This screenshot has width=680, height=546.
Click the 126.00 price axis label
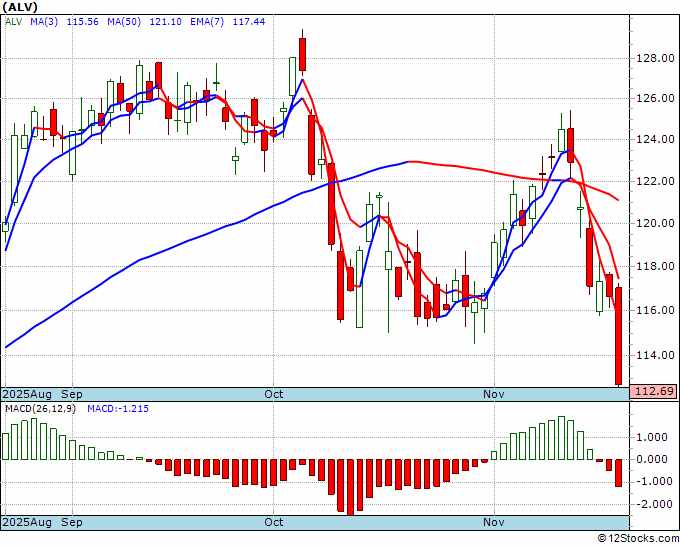(x=655, y=98)
